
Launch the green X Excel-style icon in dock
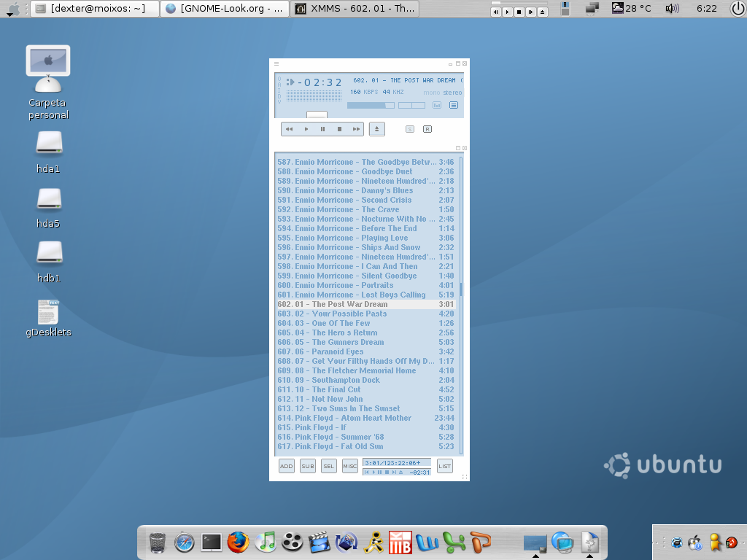point(454,542)
